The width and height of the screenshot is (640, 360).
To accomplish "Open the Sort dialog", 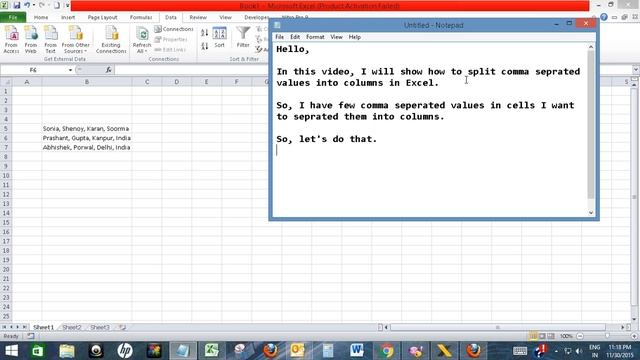I will [x=220, y=38].
